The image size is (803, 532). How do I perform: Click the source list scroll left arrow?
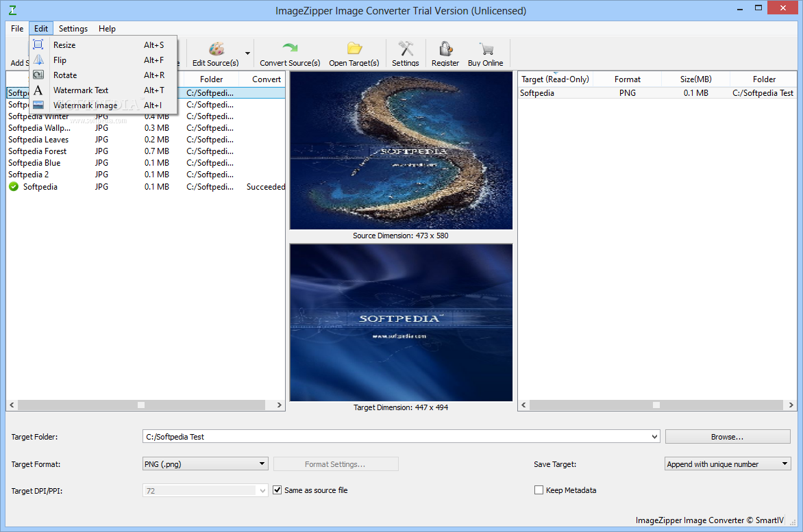click(x=12, y=405)
